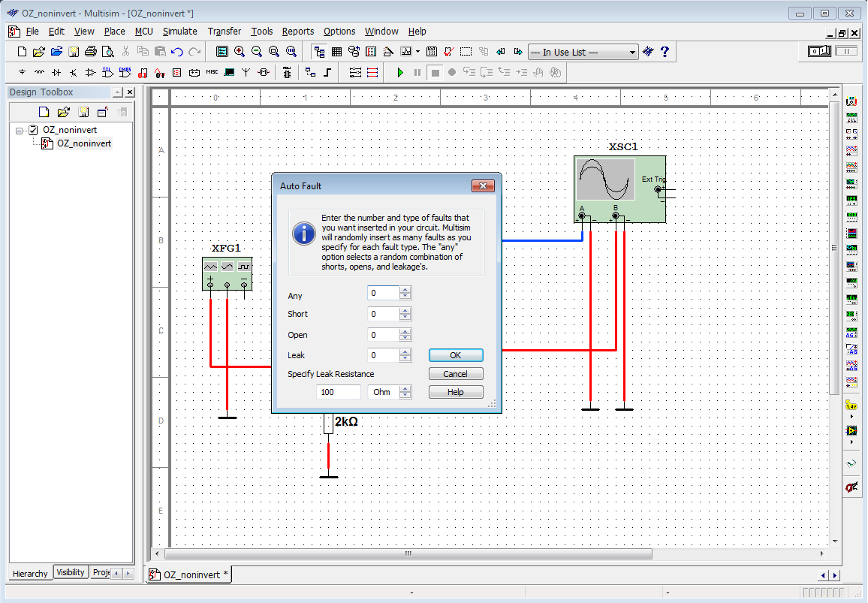
Task: Go to next sheet tab arrow
Action: [x=835, y=575]
